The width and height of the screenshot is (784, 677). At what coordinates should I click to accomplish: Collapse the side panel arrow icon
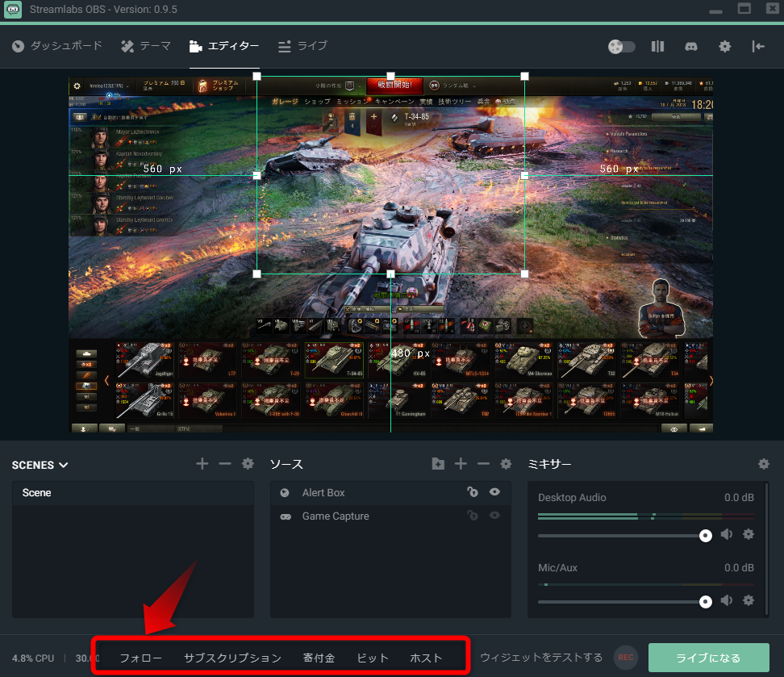pos(758,47)
